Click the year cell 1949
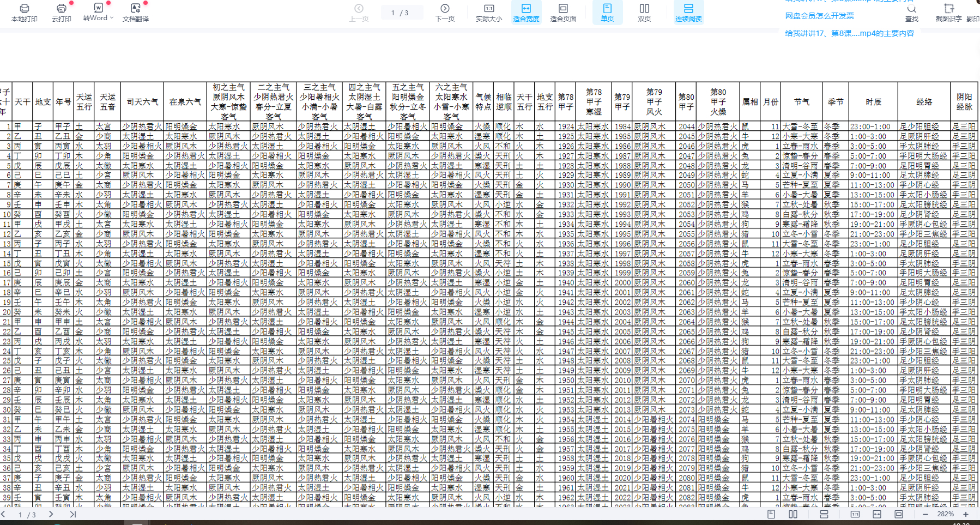Viewport: 980px width, 525px height. pos(566,371)
